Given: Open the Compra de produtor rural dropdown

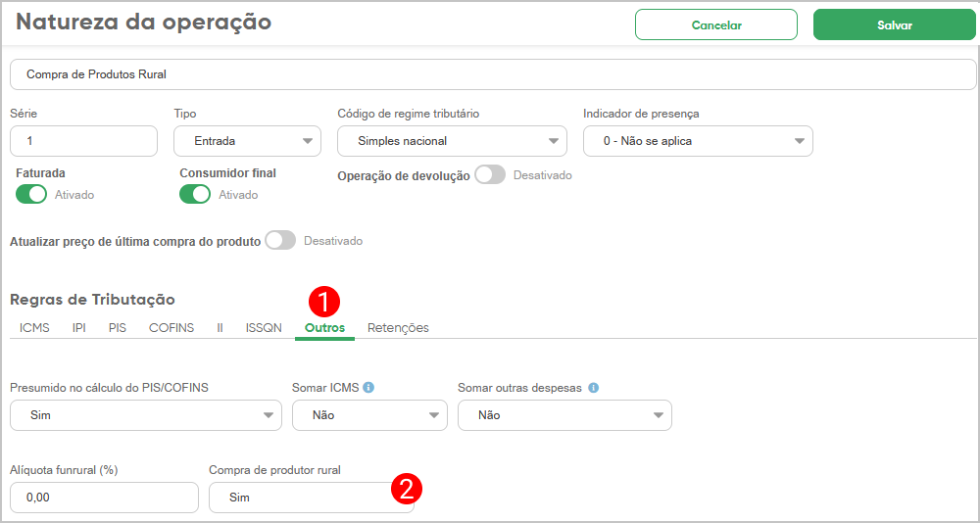Looking at the screenshot, I should (x=312, y=498).
